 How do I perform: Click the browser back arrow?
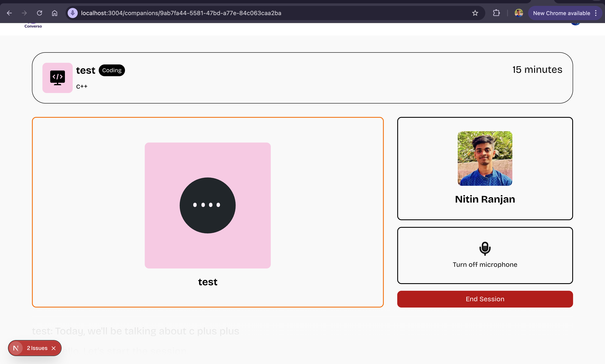pyautogui.click(x=9, y=13)
